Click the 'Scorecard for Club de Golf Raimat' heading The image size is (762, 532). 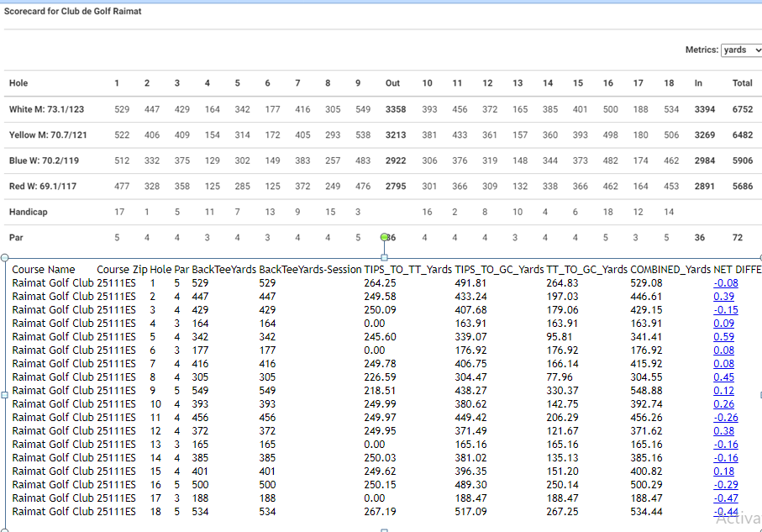tap(73, 11)
